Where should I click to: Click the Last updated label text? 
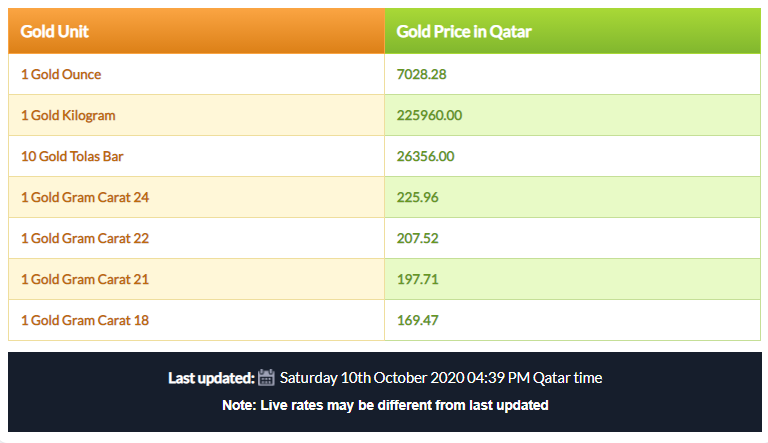point(211,378)
